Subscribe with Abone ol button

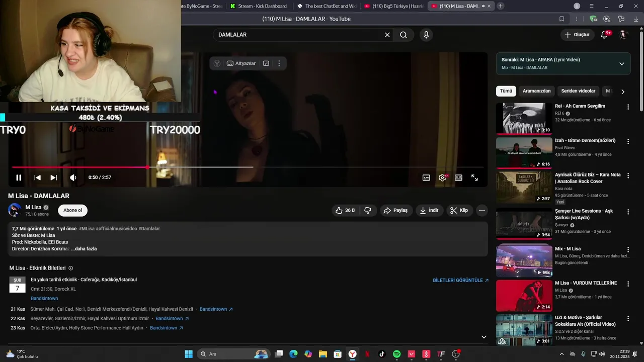tap(72, 210)
